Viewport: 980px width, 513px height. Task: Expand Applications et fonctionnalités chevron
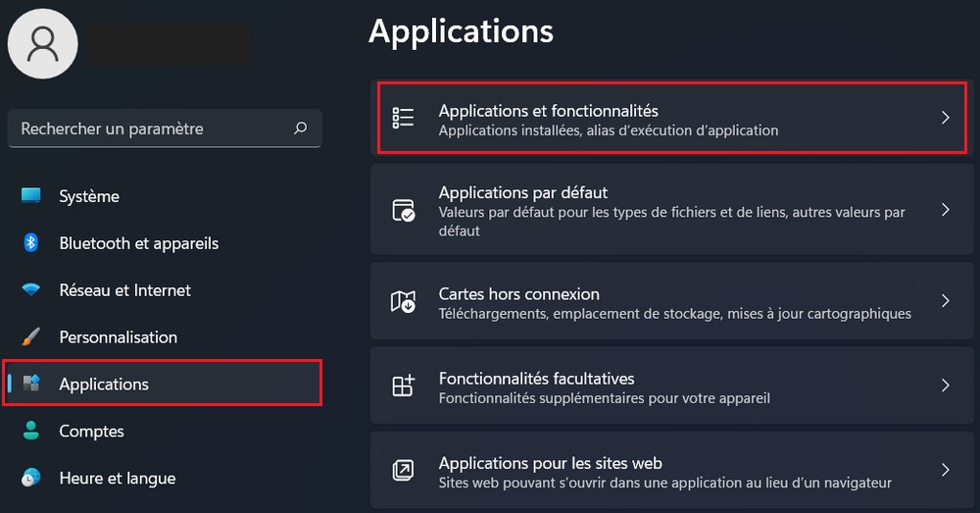(x=945, y=119)
